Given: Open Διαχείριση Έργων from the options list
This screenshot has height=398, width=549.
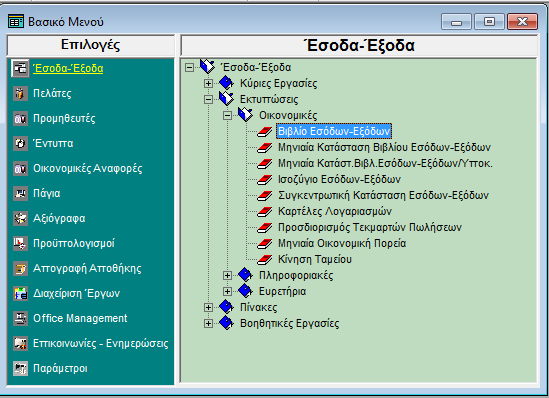Looking at the screenshot, I should tap(77, 293).
